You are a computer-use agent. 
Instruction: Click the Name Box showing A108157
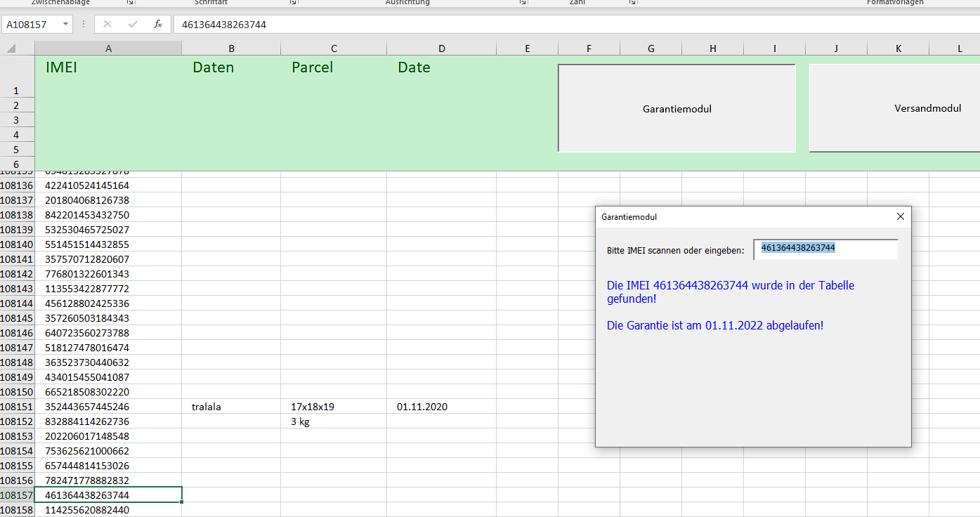pyautogui.click(x=32, y=25)
